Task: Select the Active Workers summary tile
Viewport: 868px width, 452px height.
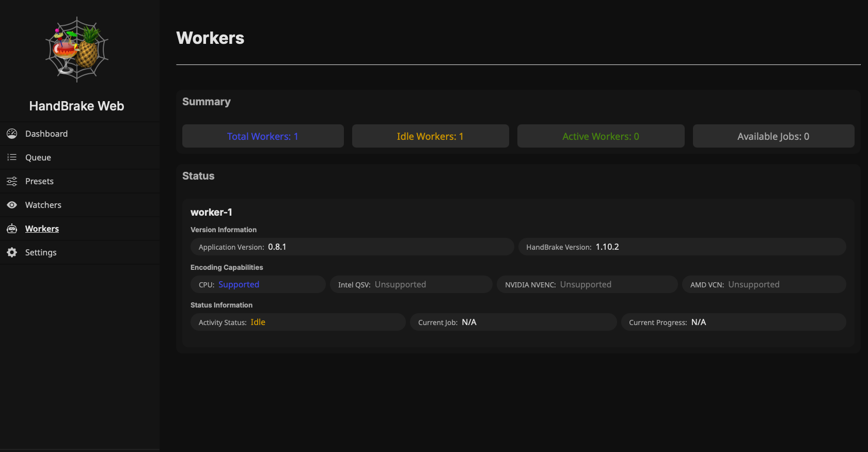Action: (601, 136)
